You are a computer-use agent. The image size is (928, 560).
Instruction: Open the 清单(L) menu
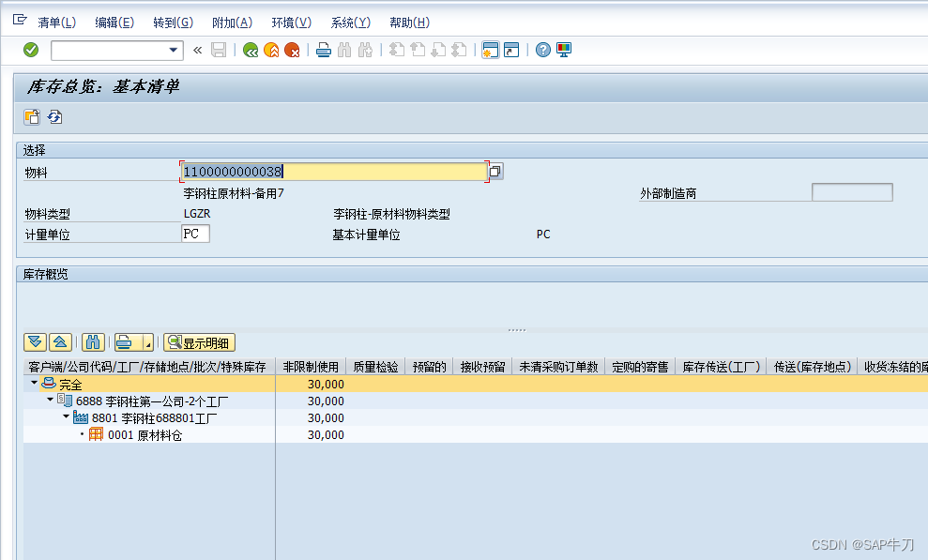click(57, 23)
